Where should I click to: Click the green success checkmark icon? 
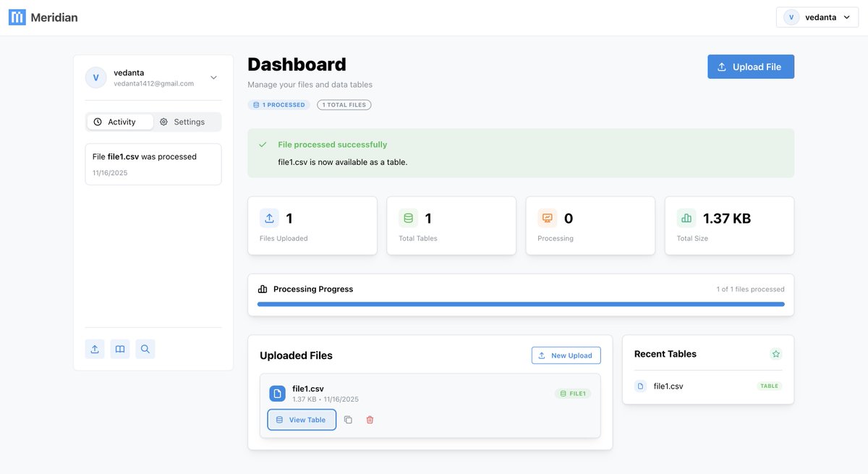263,145
